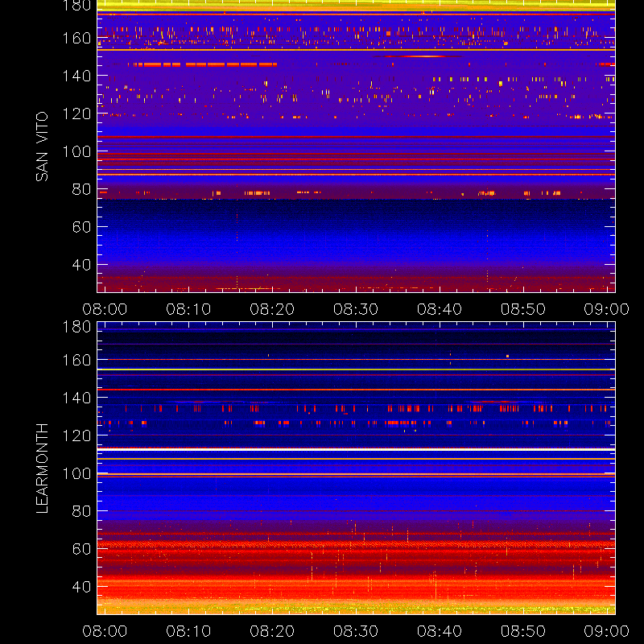Click 08:20 time label under LEARMONTH plot
Screen dimensions: 644x644
(x=272, y=631)
